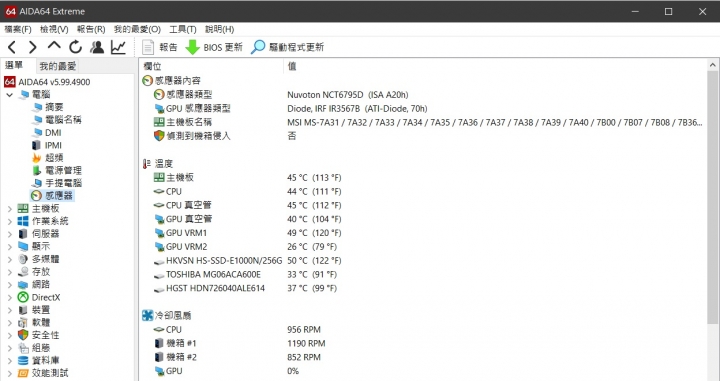This screenshot has width=720, height=381.
Task: Select DMI in the tree
Action: tap(53, 133)
